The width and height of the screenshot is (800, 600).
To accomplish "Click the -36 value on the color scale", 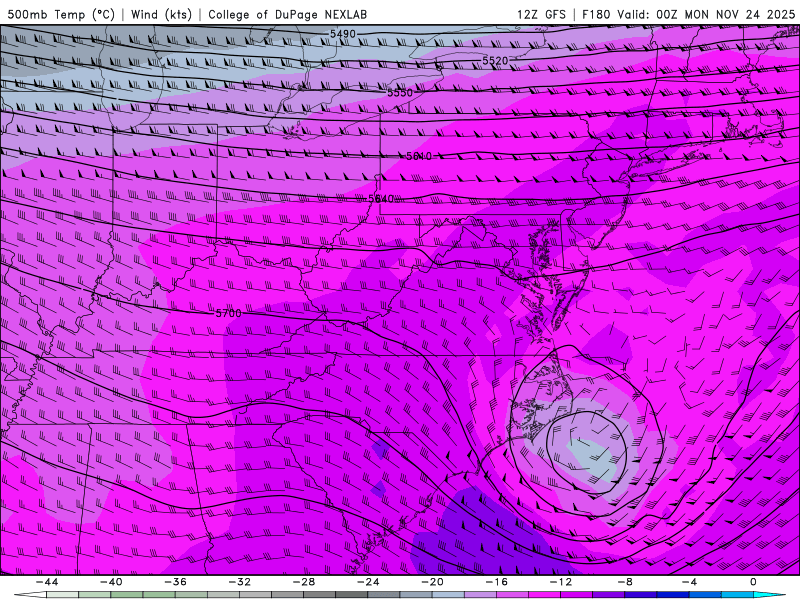I will click(176, 582).
